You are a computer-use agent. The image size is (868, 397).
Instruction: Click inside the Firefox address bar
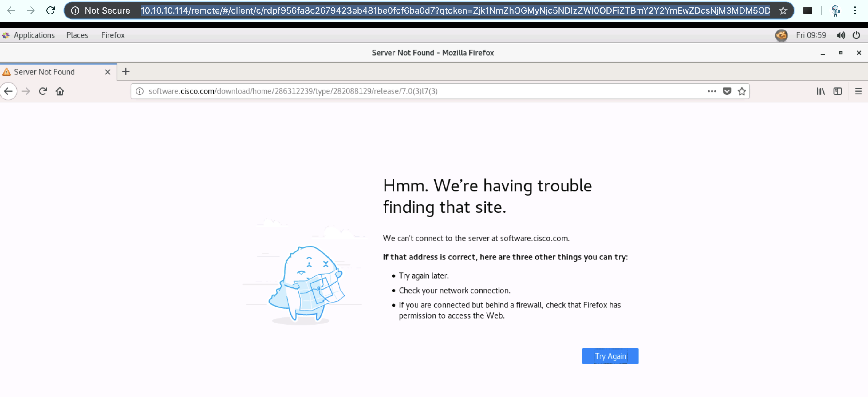click(404, 91)
